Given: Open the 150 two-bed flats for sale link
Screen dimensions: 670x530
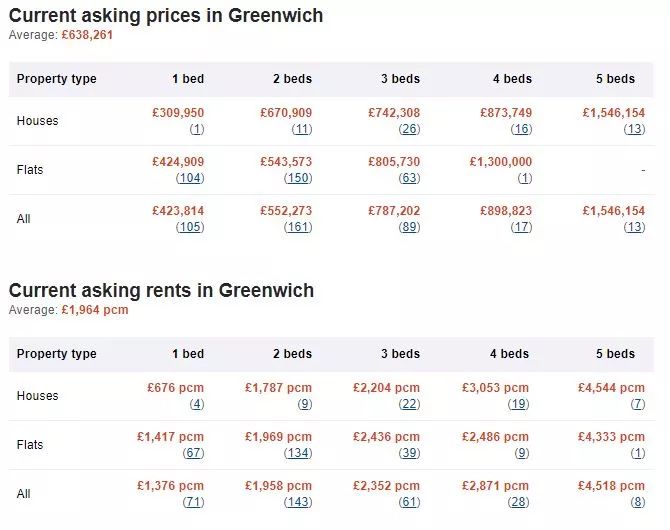Looking at the screenshot, I should [298, 178].
